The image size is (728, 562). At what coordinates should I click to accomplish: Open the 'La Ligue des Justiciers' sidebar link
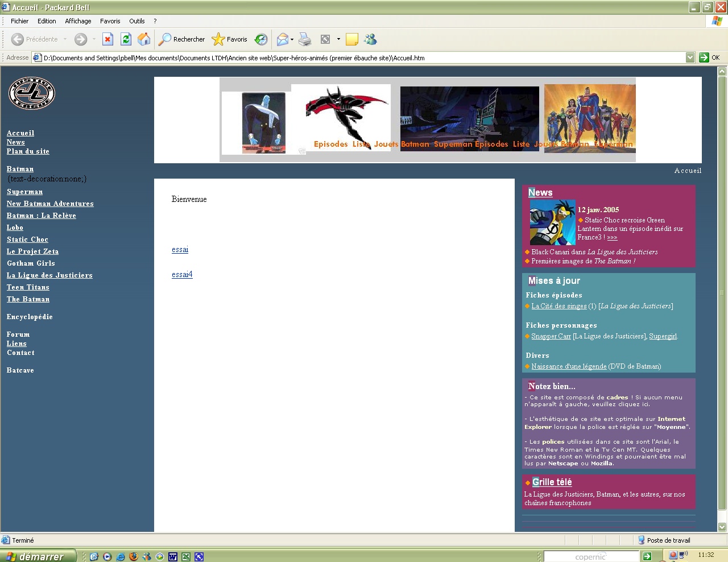click(49, 275)
